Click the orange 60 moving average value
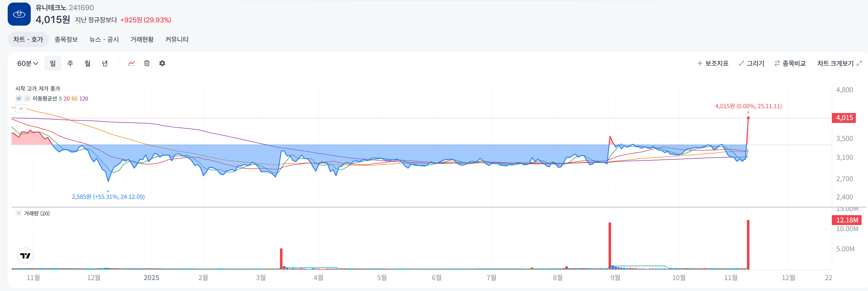 click(x=74, y=98)
